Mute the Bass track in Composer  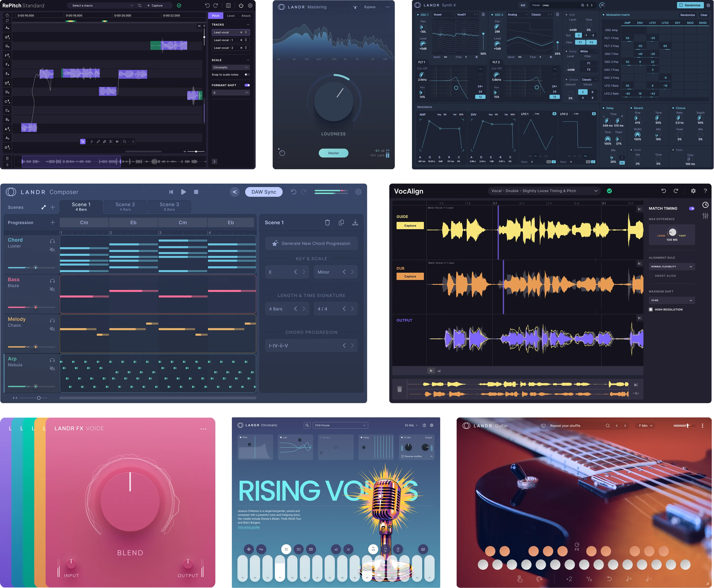point(52,289)
